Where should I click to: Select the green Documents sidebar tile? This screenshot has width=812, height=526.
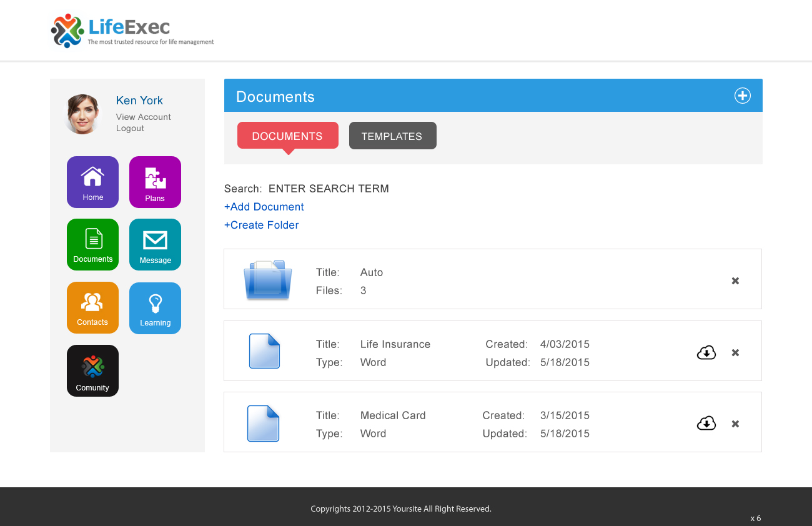(x=92, y=244)
